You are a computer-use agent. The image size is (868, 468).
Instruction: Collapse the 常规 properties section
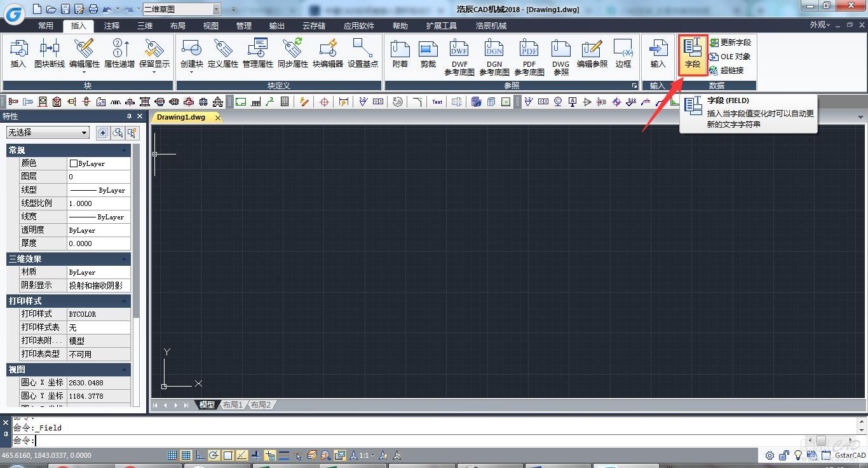[x=125, y=150]
